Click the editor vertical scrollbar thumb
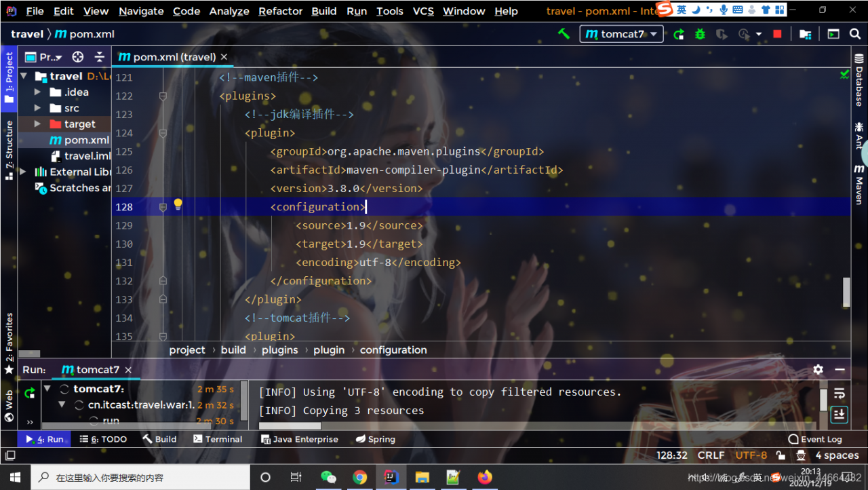This screenshot has height=490, width=868. 846,293
